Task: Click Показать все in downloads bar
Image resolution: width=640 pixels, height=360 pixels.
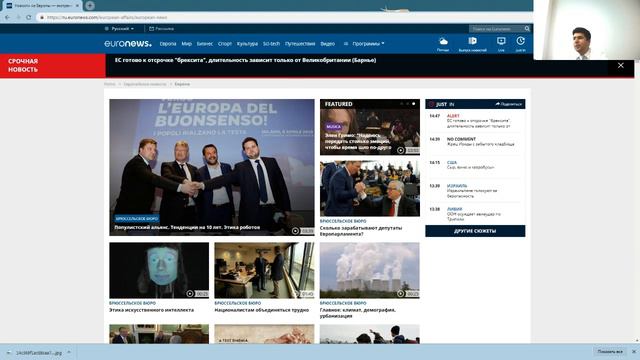Action: (x=610, y=351)
